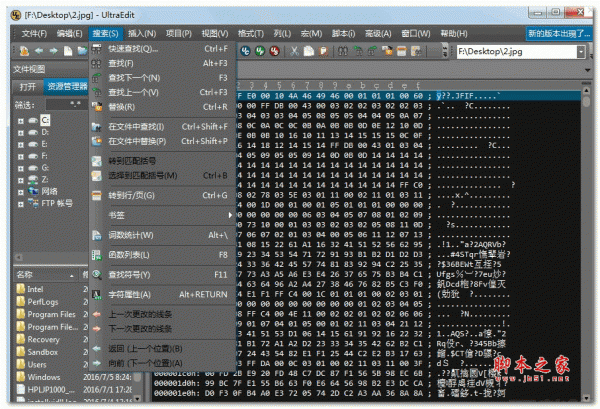Expand the F: drive node

point(21,156)
